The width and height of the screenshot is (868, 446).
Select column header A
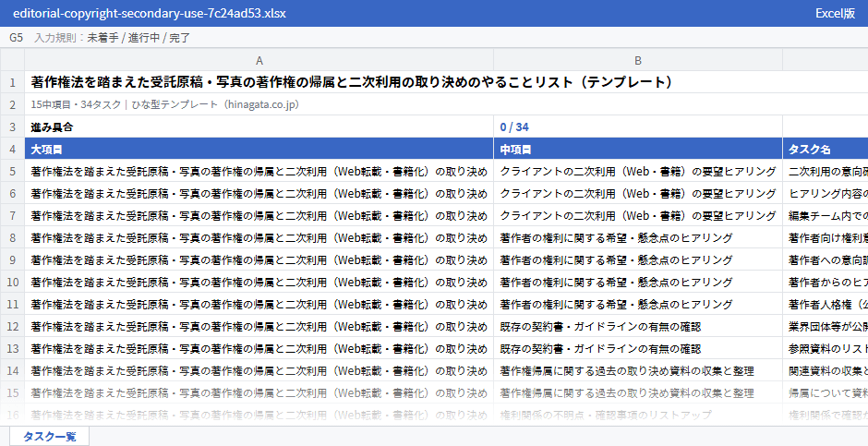coord(259,60)
